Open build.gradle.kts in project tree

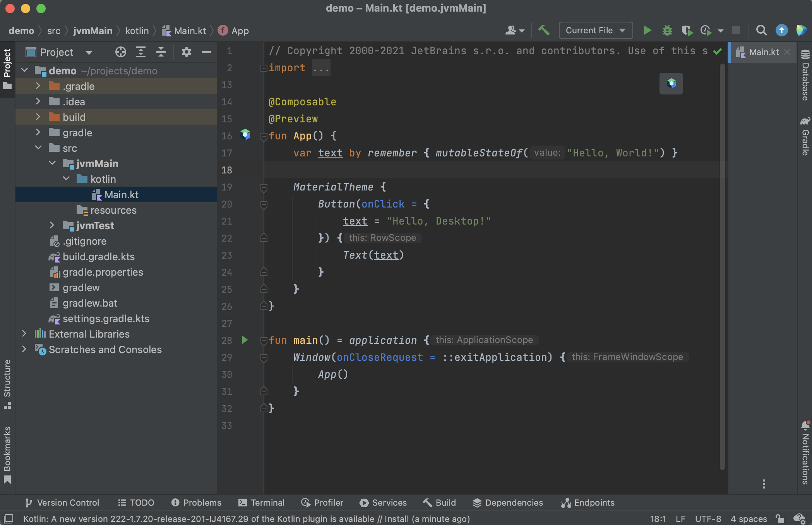pos(98,257)
